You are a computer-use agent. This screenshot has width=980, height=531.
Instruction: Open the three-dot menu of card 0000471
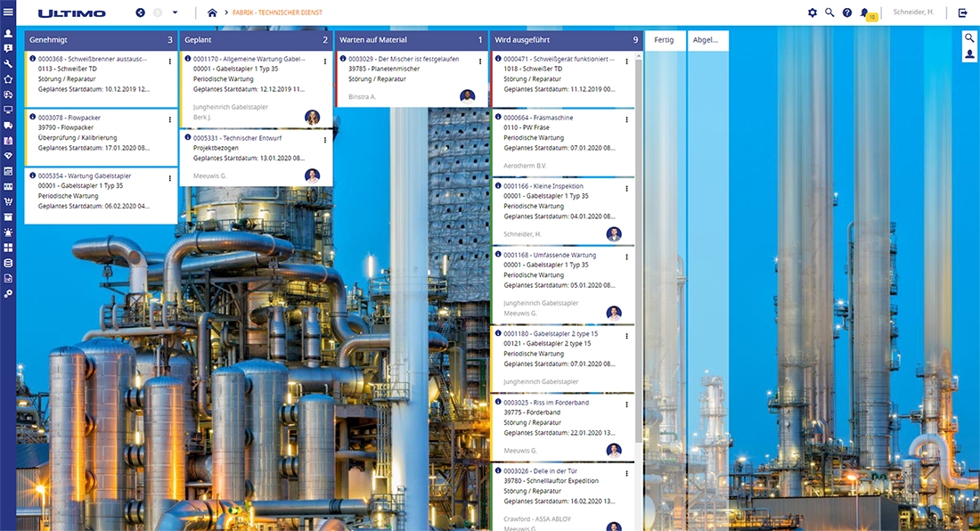(627, 61)
